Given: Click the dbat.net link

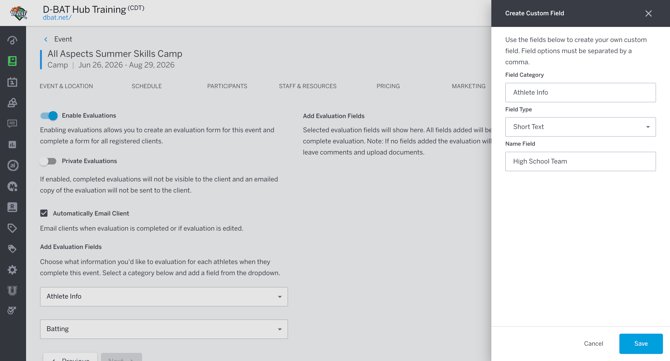Looking at the screenshot, I should pyautogui.click(x=57, y=18).
